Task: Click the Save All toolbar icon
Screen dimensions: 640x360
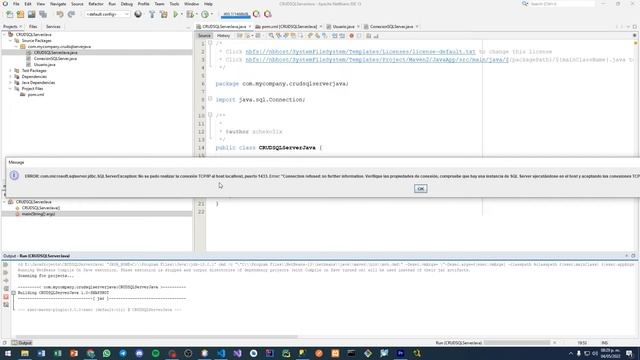Action: [43, 14]
